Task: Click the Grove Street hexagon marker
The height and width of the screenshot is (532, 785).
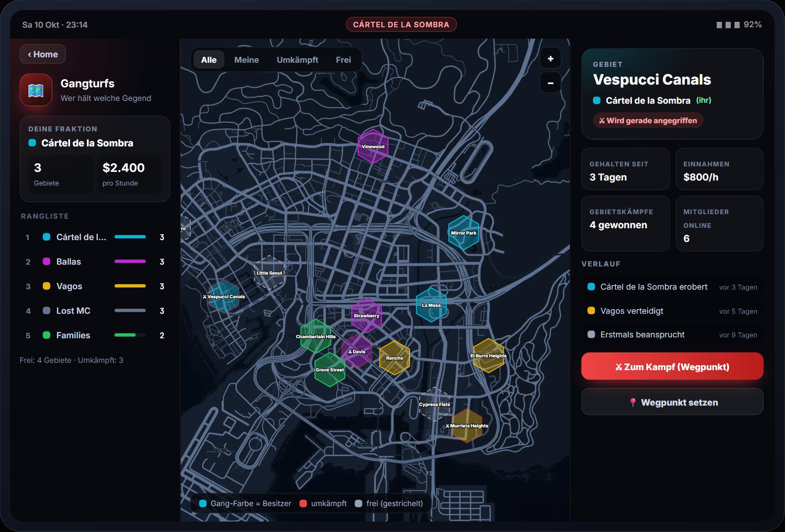Action: (330, 370)
